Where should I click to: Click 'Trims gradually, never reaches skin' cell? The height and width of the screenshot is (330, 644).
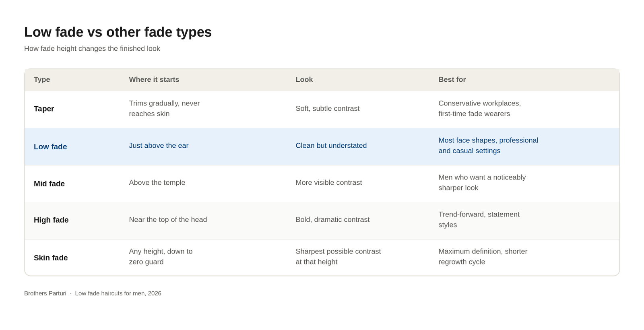point(164,109)
